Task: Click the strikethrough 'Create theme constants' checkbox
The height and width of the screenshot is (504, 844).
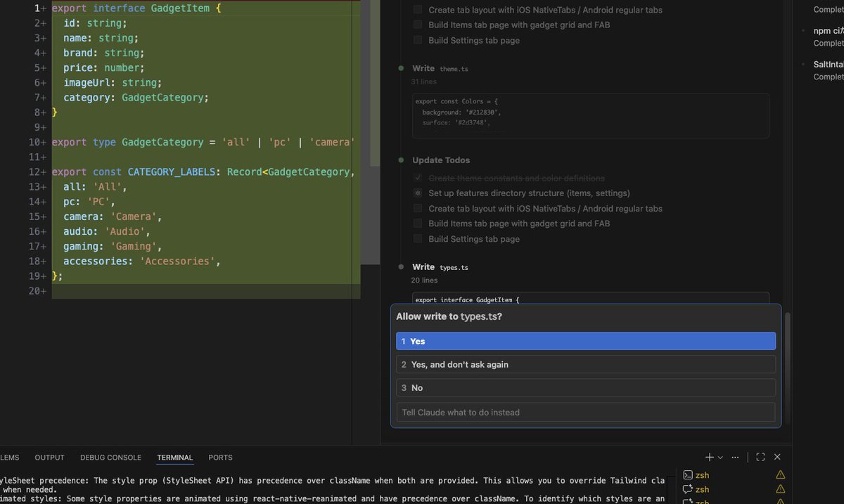Action: pos(418,178)
